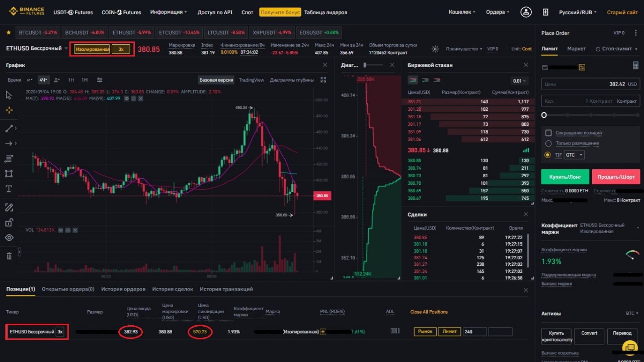The height and width of the screenshot is (362, 644).
Task: Click Close All Positions link
Action: [x=429, y=312]
